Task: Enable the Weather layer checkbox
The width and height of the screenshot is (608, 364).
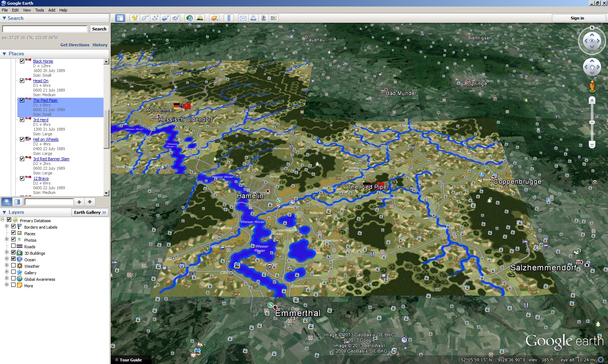Action: pyautogui.click(x=13, y=266)
